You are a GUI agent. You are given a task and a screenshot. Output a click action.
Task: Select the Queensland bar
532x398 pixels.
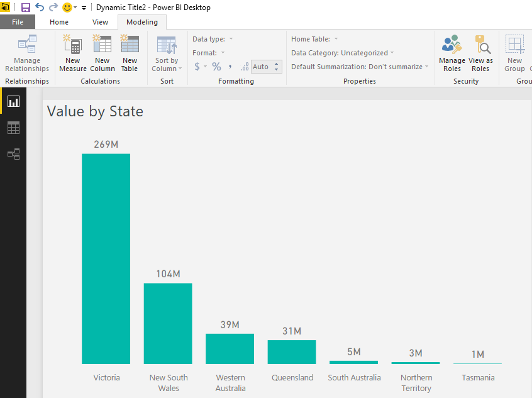292,352
